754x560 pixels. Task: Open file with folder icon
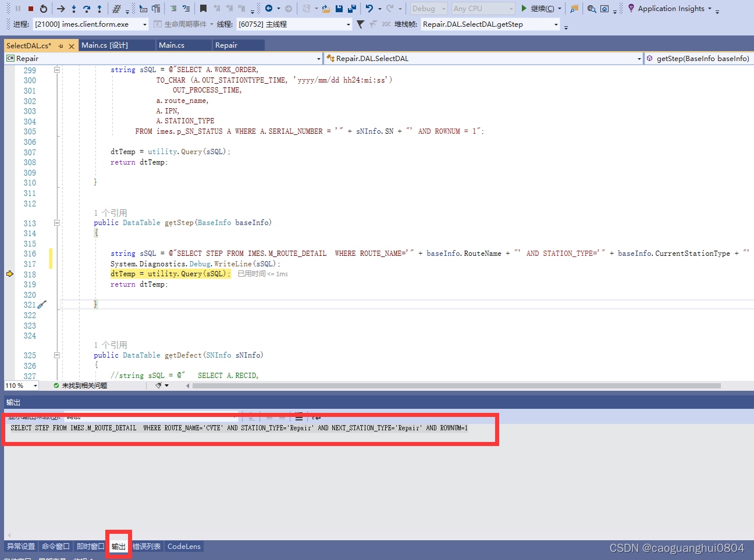pos(326,9)
